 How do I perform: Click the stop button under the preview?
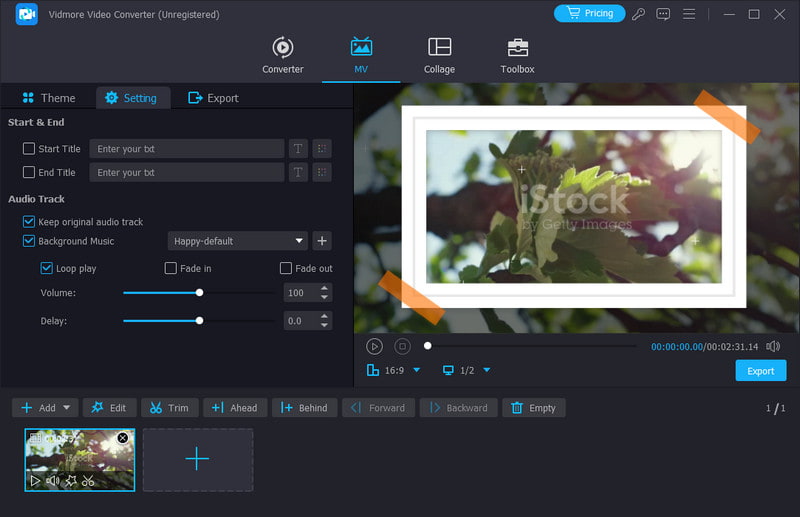(402, 346)
